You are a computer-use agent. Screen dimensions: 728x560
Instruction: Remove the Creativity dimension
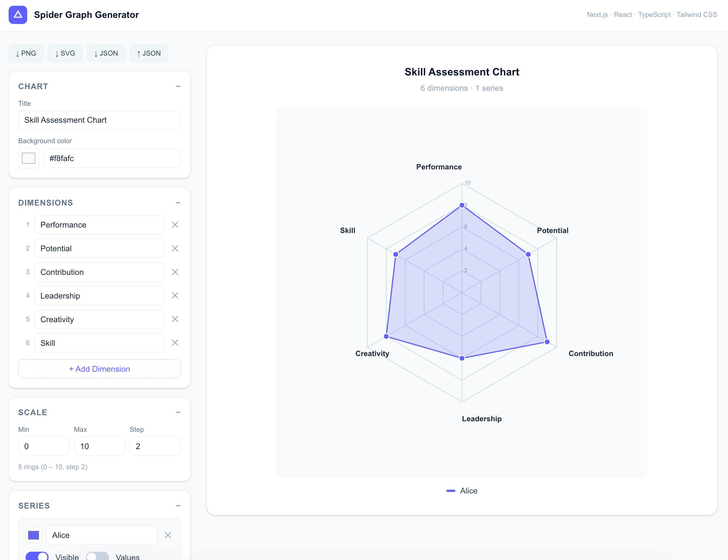click(175, 319)
